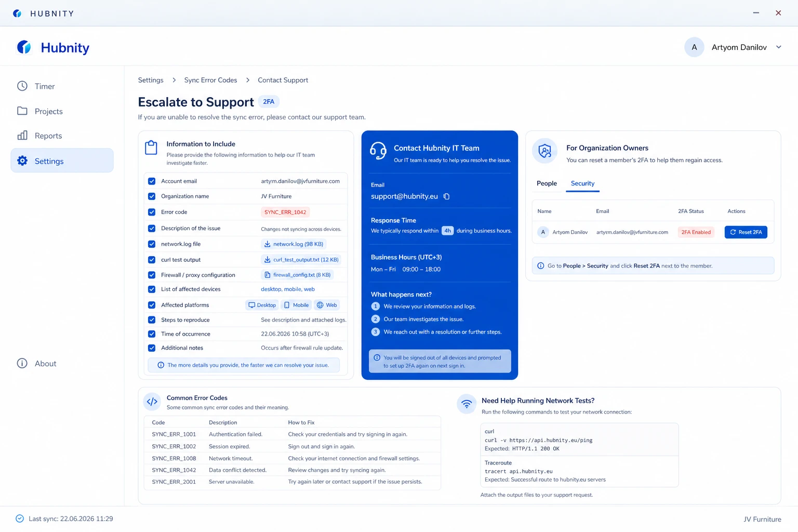The height and width of the screenshot is (532, 798).
Task: Toggle the Additional notes checkbox
Action: [152, 348]
